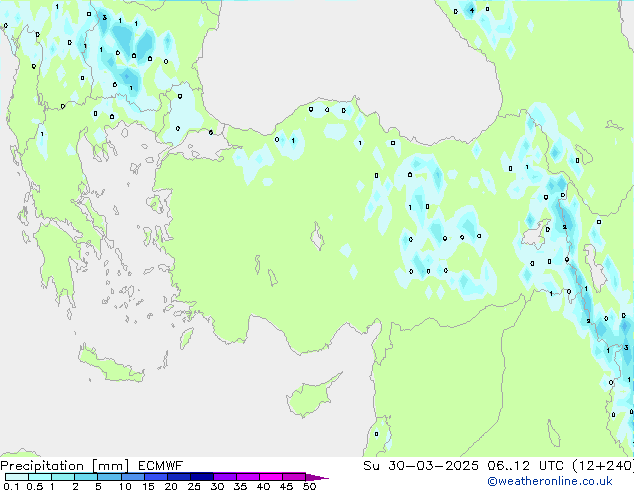Click the legend value '50'
This screenshot has width=634, height=490.
(309, 486)
